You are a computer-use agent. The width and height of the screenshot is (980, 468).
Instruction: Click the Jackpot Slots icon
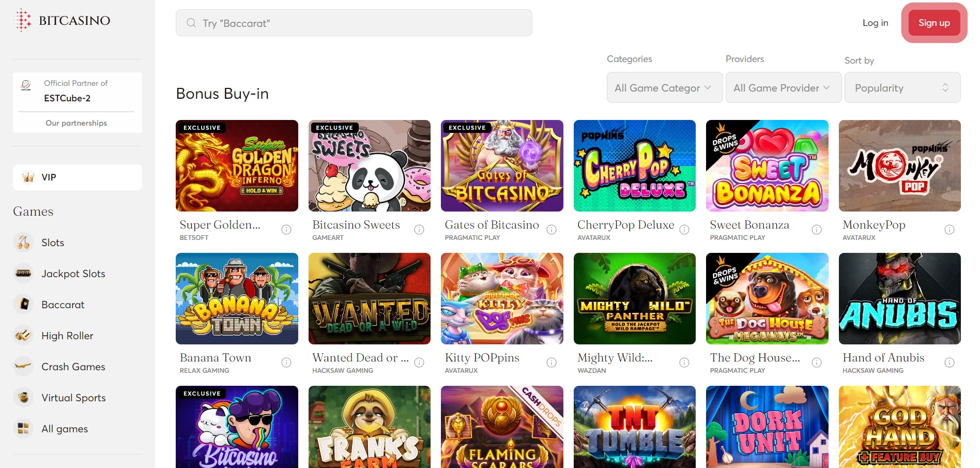coord(23,273)
